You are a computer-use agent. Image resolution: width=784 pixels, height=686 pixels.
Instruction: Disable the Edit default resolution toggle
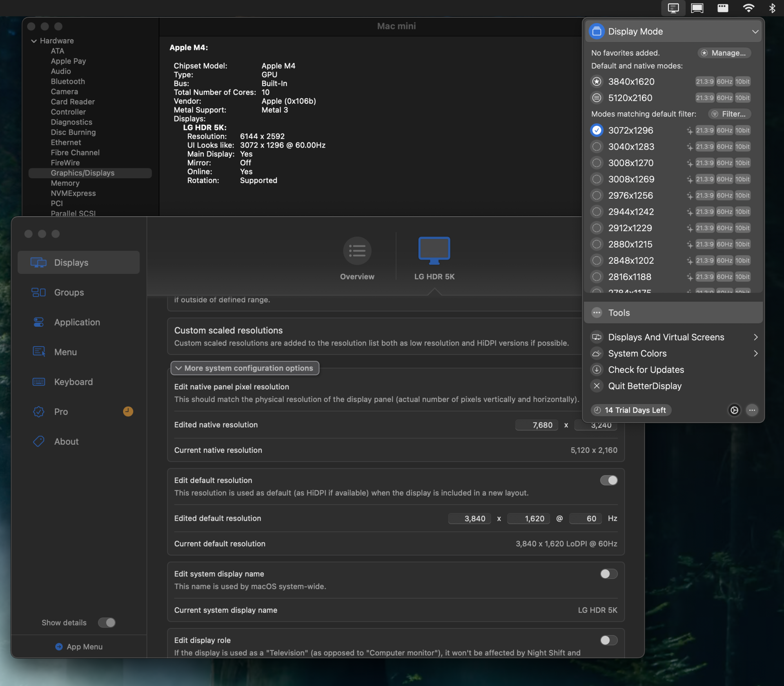tap(608, 480)
